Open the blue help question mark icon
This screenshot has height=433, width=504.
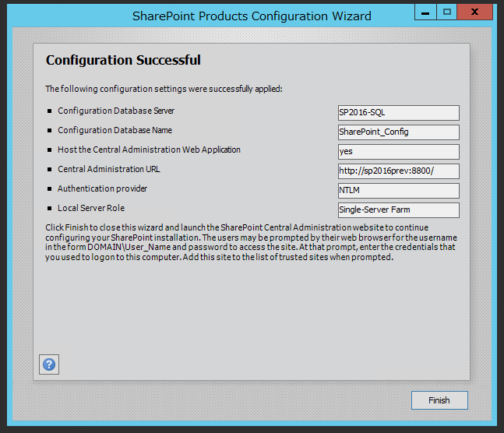49,364
